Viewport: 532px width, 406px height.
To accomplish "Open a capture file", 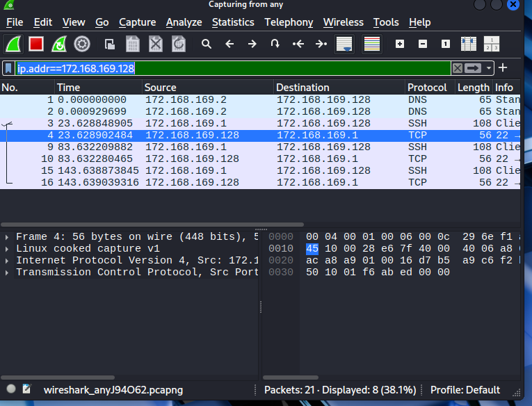I will [x=110, y=44].
